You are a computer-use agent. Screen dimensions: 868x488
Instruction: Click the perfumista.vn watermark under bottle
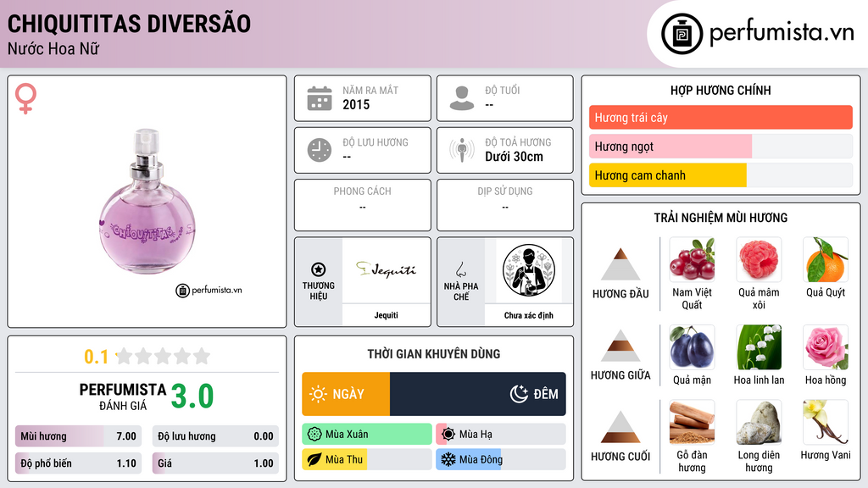coord(209,290)
